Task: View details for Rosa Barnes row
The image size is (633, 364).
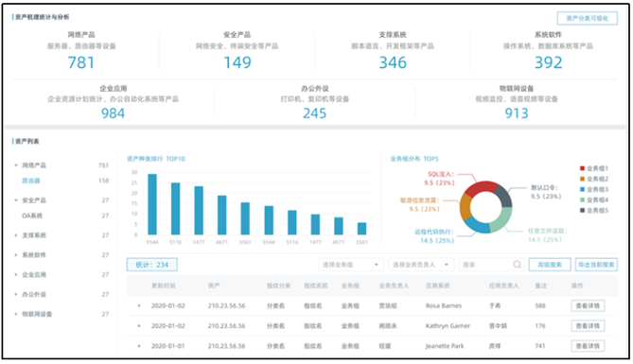Action: pos(588,306)
